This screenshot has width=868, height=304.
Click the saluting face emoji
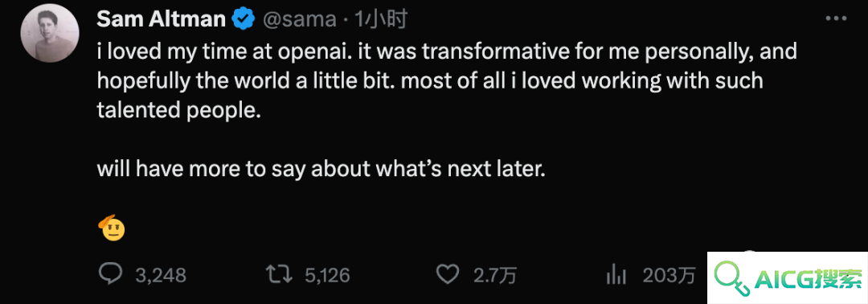coord(111,227)
